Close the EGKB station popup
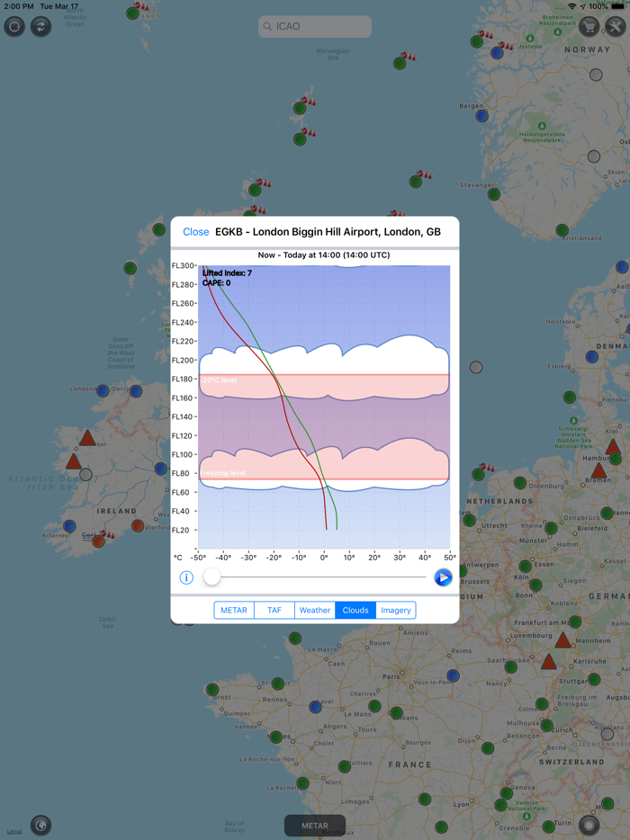The width and height of the screenshot is (630, 840). [x=195, y=232]
